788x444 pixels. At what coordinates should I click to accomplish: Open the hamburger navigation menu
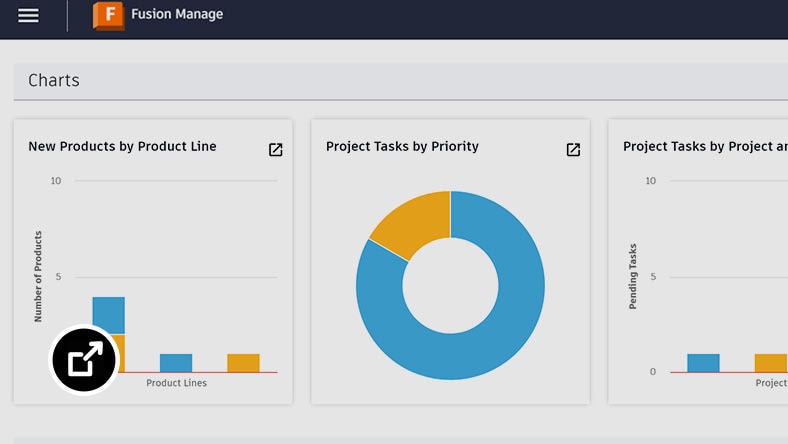tap(28, 16)
